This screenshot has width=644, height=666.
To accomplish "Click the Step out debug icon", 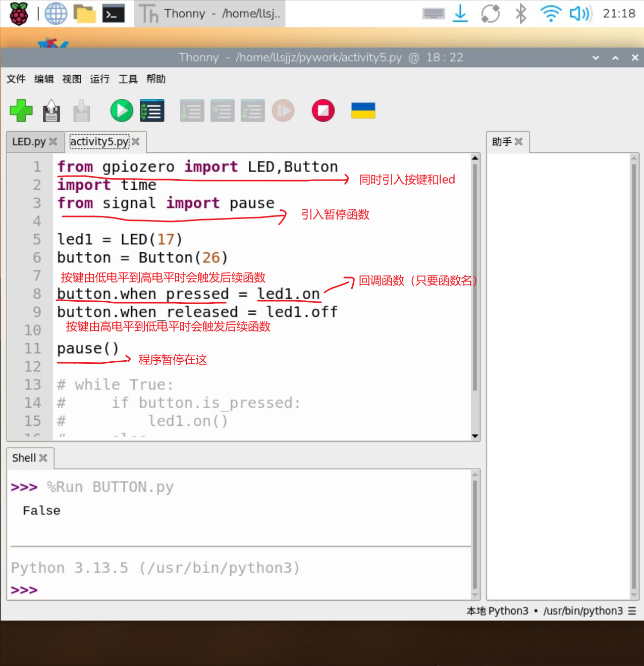I will 253,110.
